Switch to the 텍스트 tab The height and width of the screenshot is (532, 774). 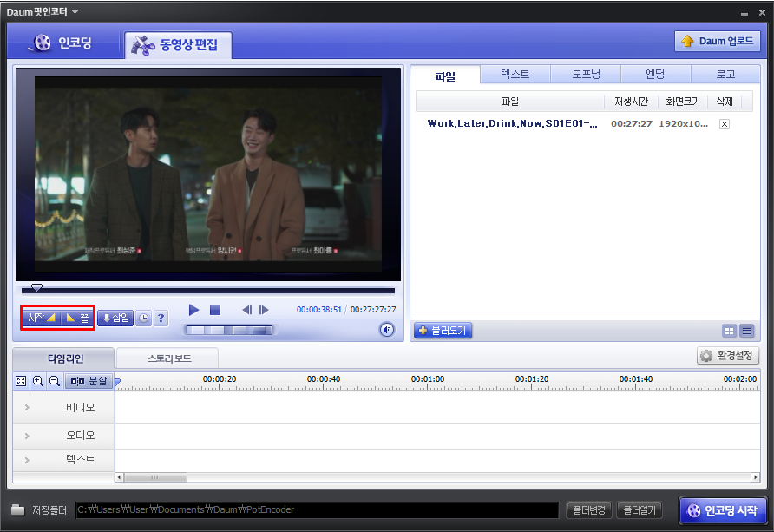tap(515, 74)
